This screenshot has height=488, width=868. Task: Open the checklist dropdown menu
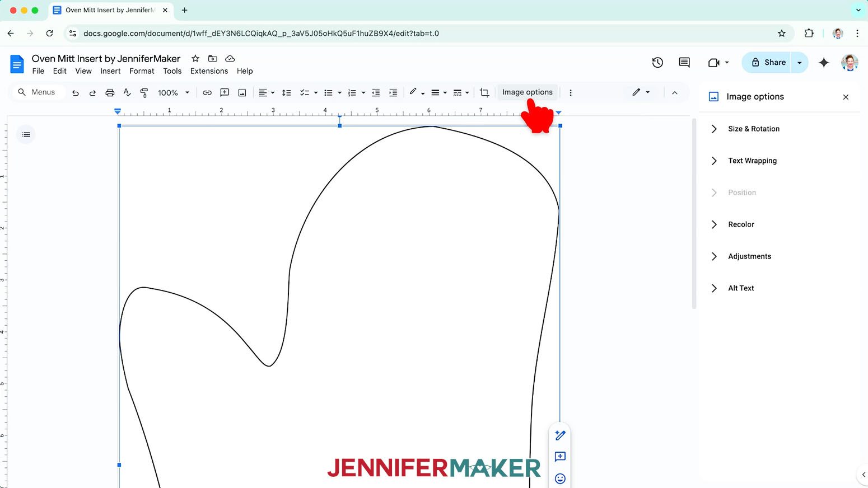click(309, 93)
